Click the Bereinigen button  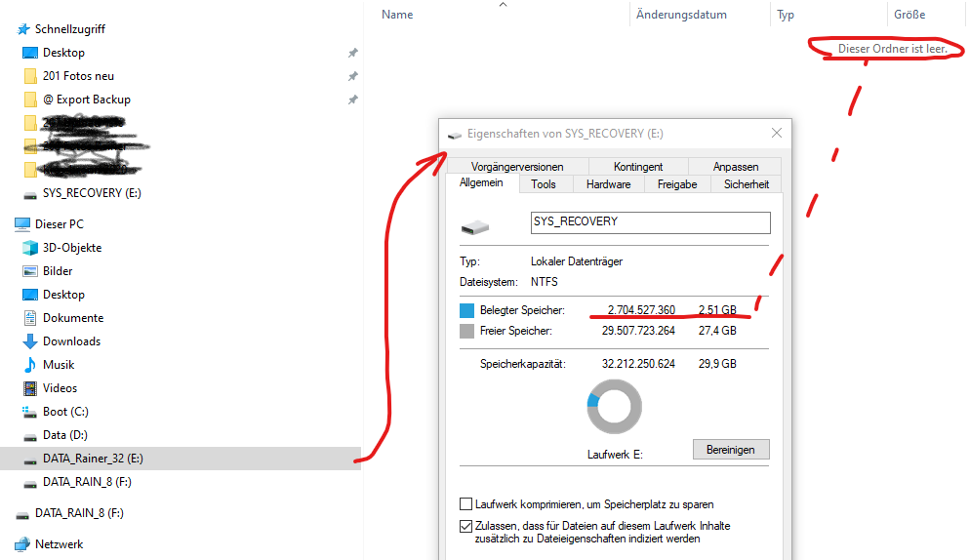[731, 449]
